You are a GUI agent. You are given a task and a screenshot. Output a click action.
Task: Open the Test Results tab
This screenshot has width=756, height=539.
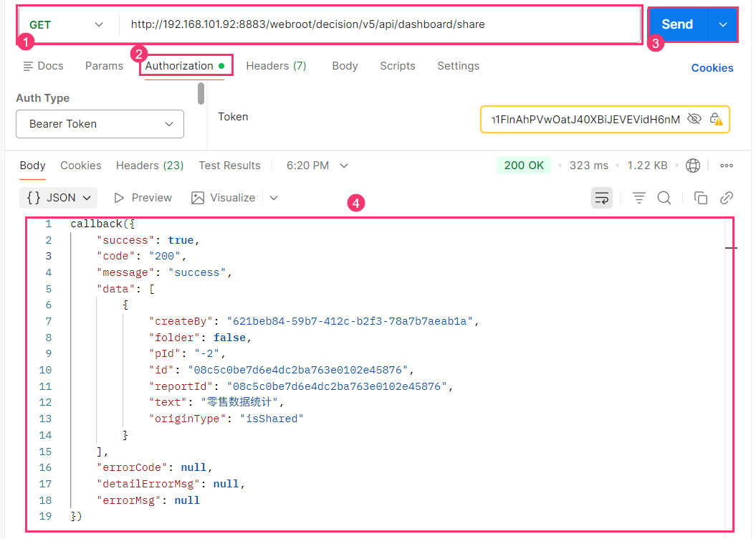pyautogui.click(x=229, y=166)
